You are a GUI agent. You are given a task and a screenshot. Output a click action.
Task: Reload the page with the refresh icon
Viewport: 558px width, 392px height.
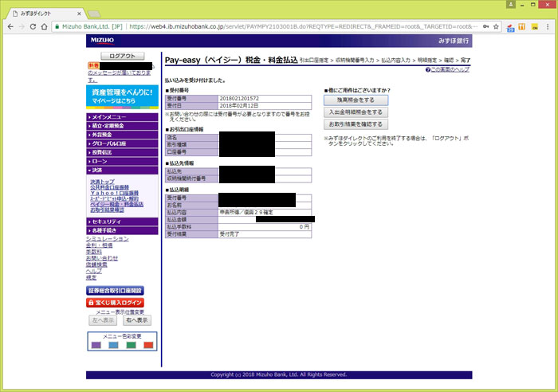click(33, 26)
